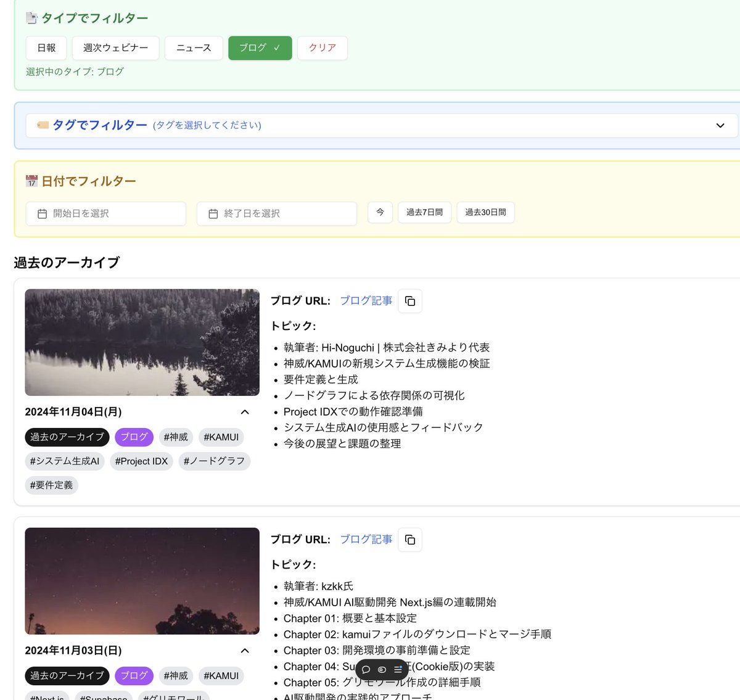Toggle the switch icon in floating toolbar
740x700 pixels.
[x=382, y=670]
